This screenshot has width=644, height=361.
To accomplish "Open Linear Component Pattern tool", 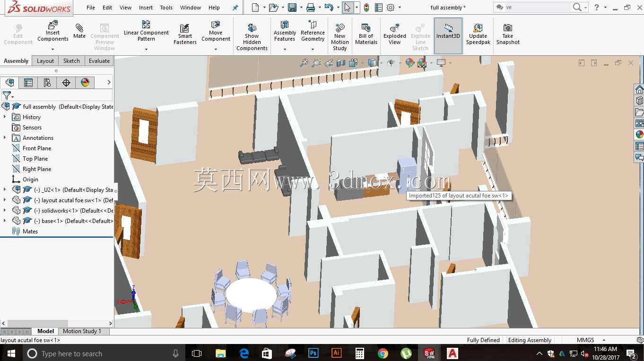I will [x=146, y=31].
